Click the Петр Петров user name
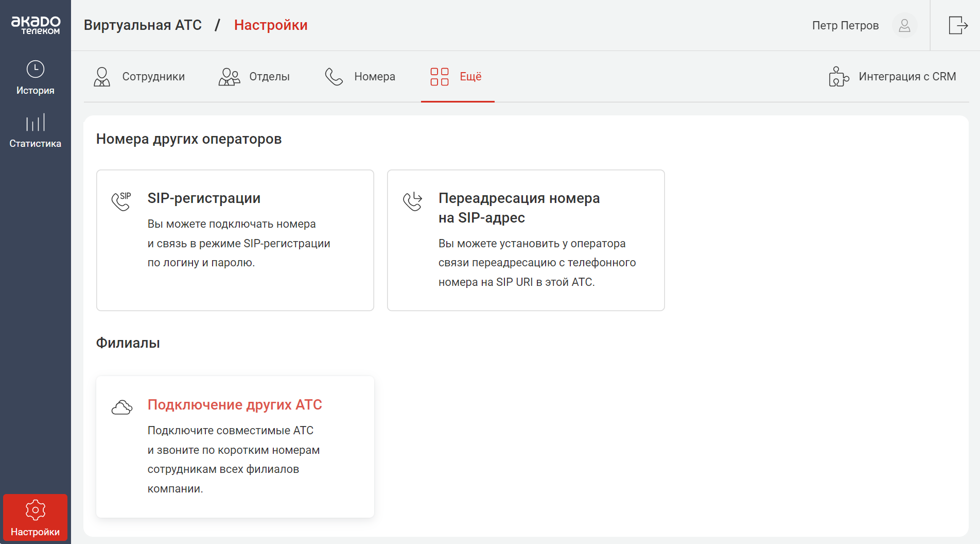This screenshot has height=544, width=980. click(x=845, y=25)
